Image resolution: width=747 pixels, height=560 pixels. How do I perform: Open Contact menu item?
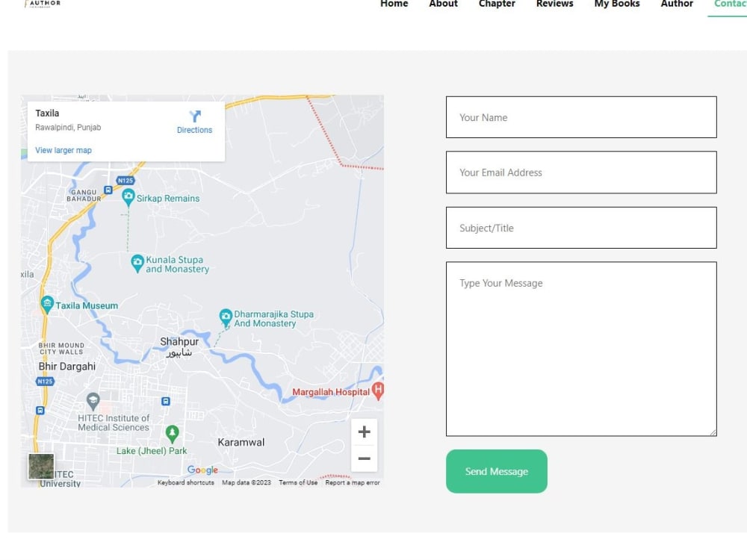pos(731,4)
